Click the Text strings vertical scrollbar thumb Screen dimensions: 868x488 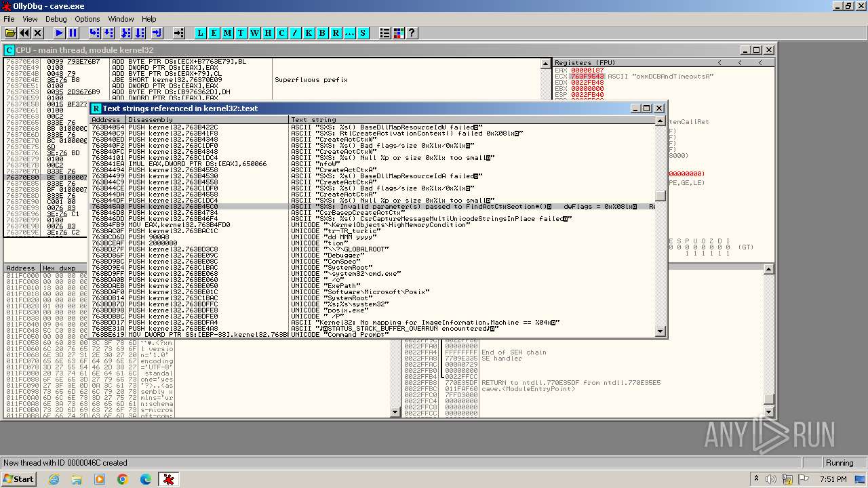[660, 197]
